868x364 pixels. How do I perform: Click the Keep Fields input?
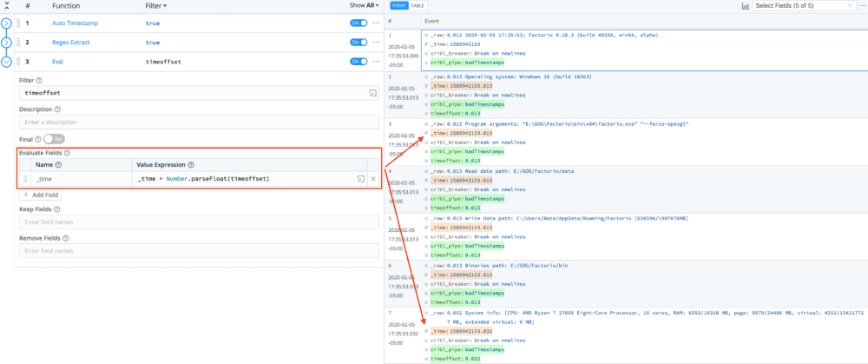click(200, 222)
